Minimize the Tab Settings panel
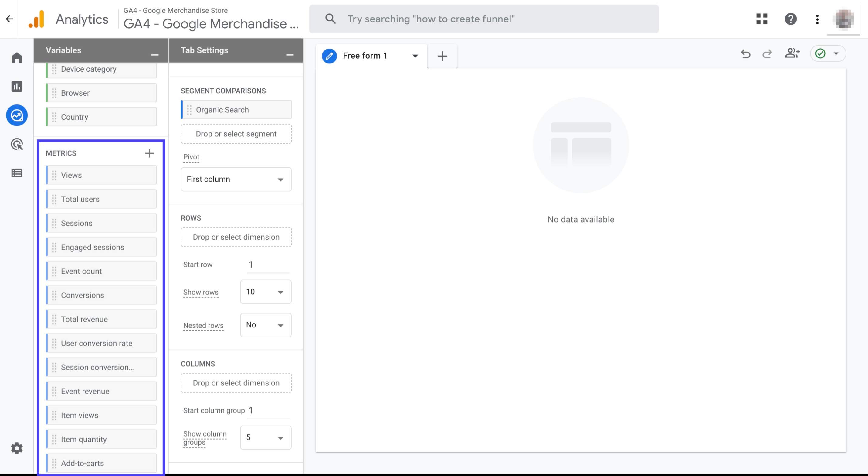 (290, 55)
